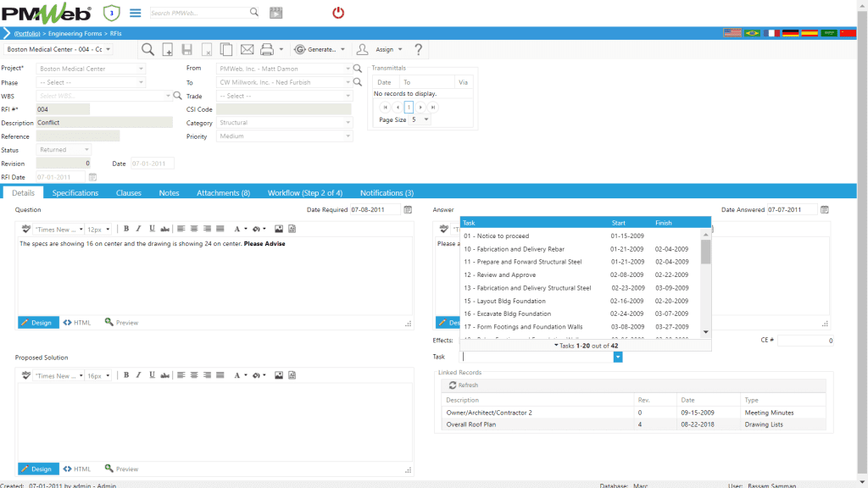This screenshot has height=488, width=868.
Task: Select the United States flag language
Action: 732,33
